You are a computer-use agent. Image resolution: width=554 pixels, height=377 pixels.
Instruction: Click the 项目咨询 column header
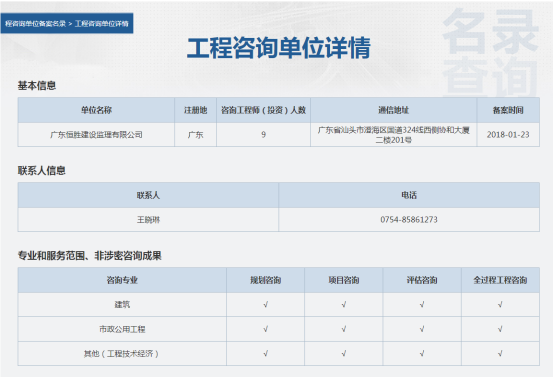point(344,280)
